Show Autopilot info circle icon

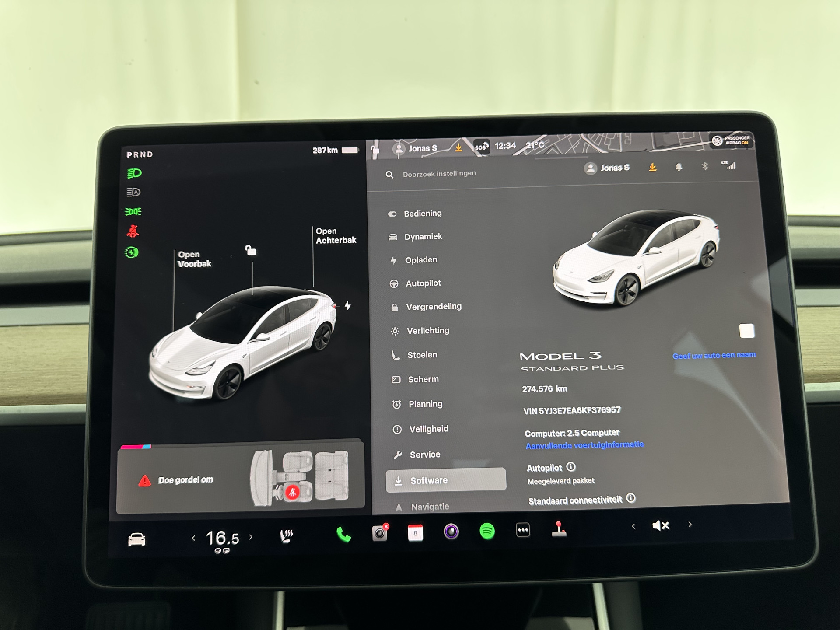[571, 467]
